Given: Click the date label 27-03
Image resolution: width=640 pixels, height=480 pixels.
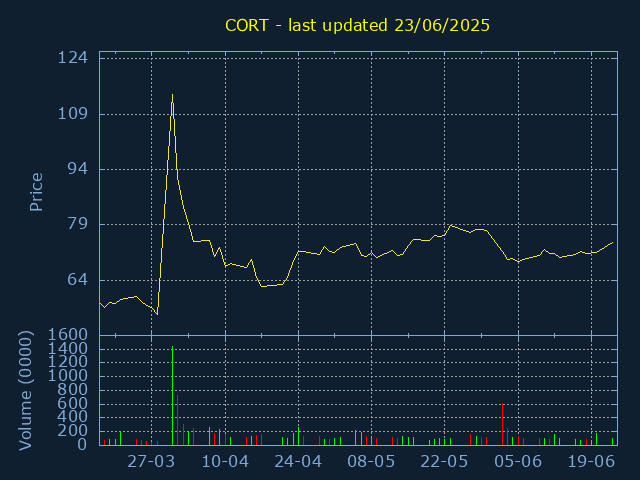Looking at the screenshot, I should pyautogui.click(x=151, y=462).
